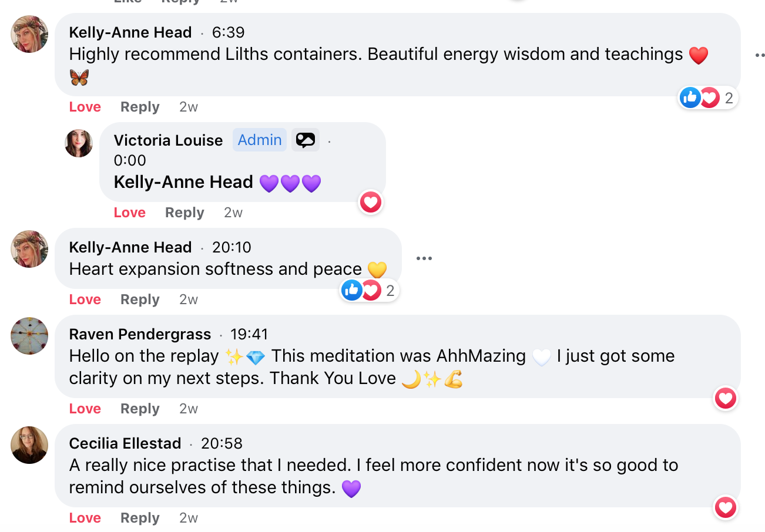Open Kelly-Anne Head's profile picture on first comment
The height and width of the screenshot is (532, 765).
coord(29,34)
